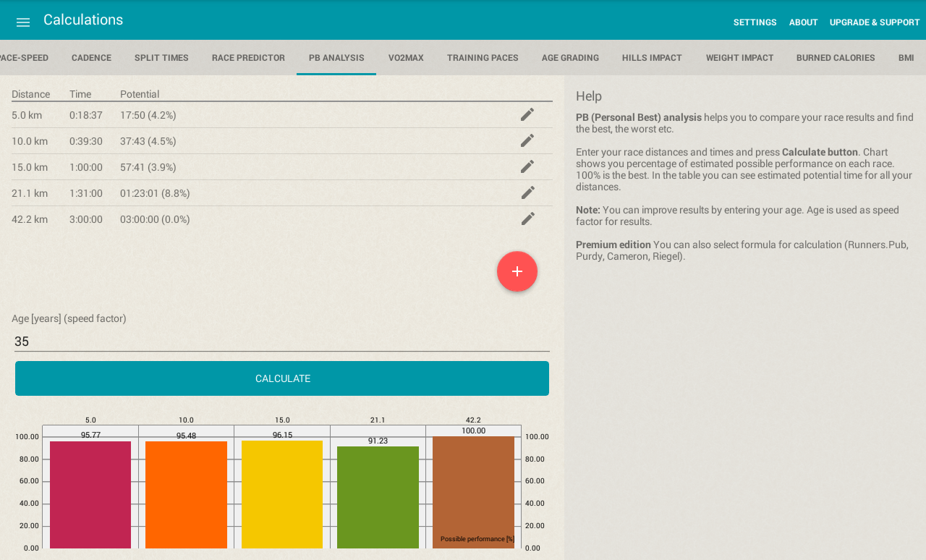Image resolution: width=926 pixels, height=560 pixels.
Task: Edit the 21.1 km race entry
Action: pos(527,192)
